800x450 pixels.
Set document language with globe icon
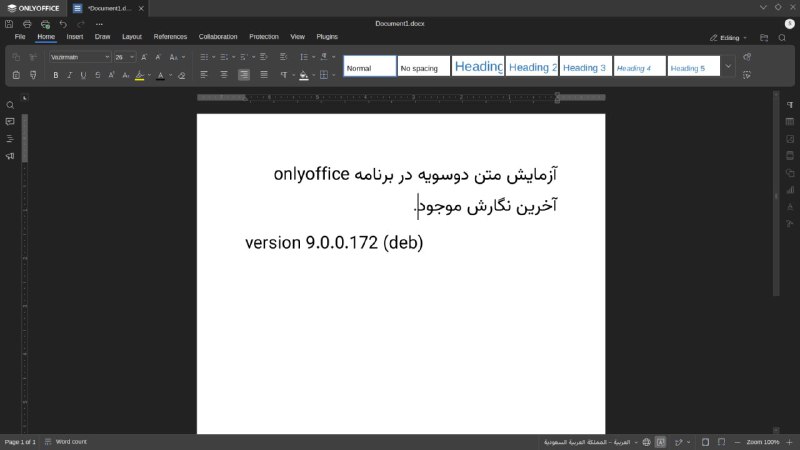(646, 442)
